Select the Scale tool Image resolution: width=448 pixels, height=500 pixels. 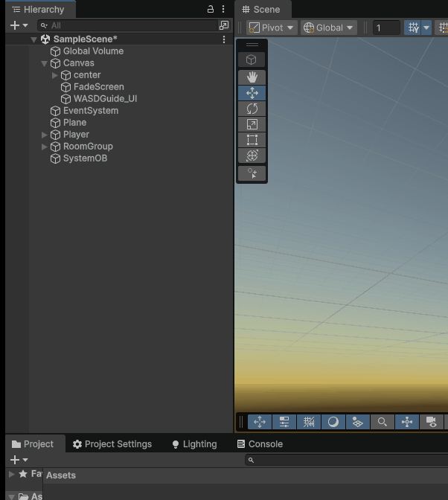[252, 124]
